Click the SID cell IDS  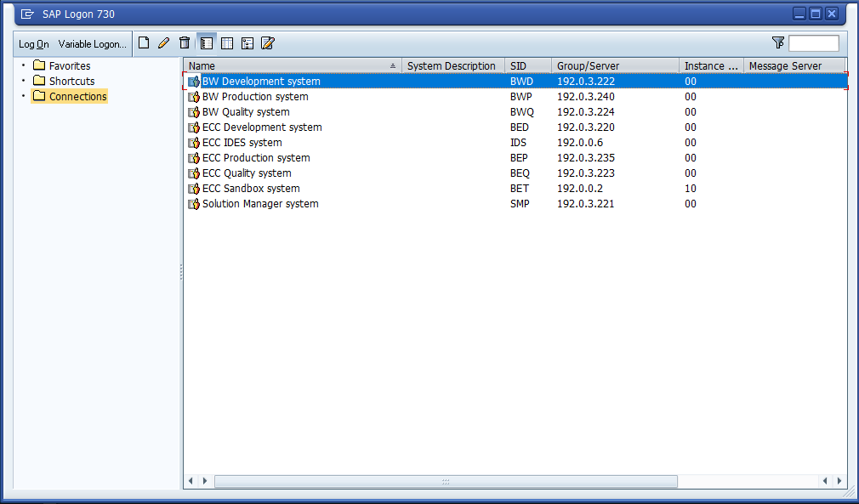pyautogui.click(x=518, y=142)
